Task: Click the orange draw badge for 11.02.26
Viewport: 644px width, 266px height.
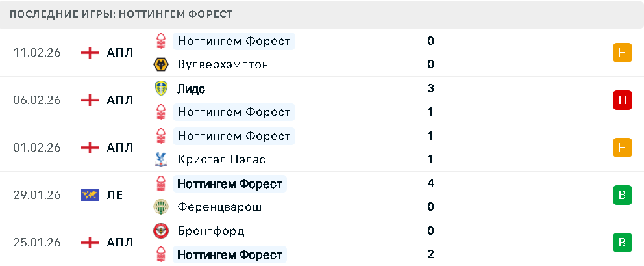Action: coord(622,53)
